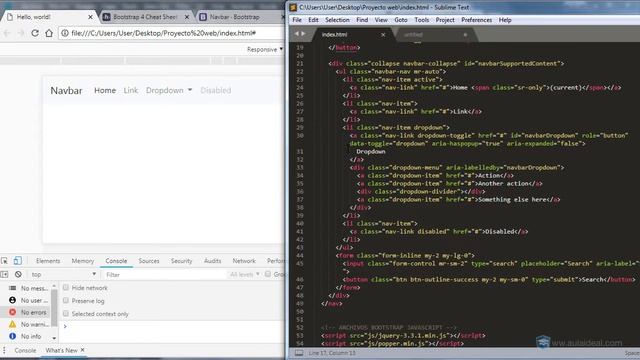Open the Project menu
The height and width of the screenshot is (360, 640).
click(x=445, y=20)
